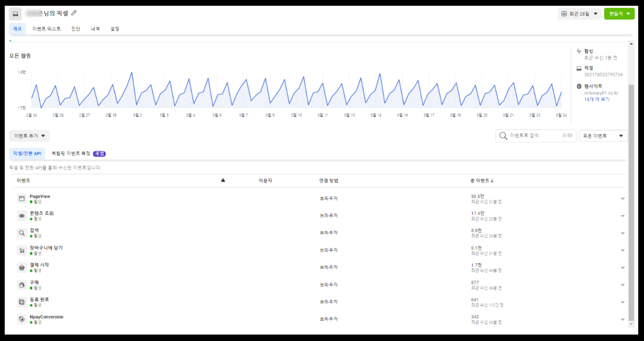Click the 이벤트로 검색 search field
The height and width of the screenshot is (341, 644).
(536, 136)
